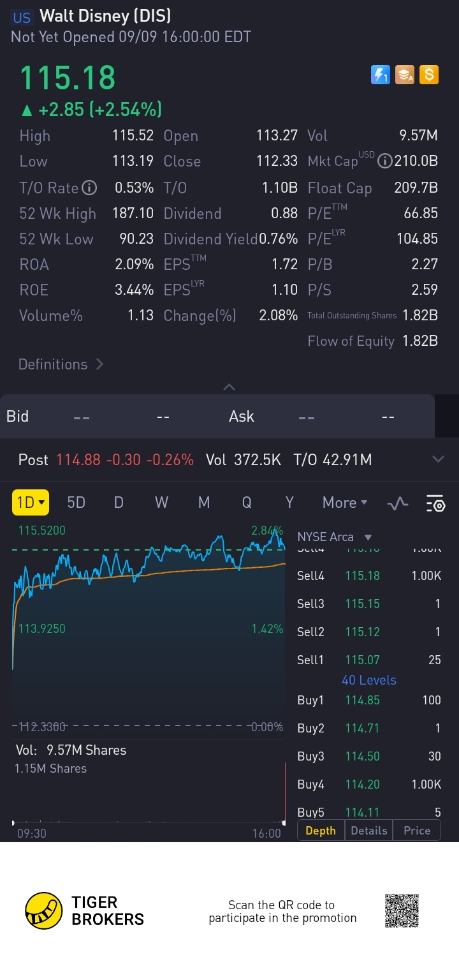Select the Buy1 114.85 order row
Image resolution: width=459 pixels, height=980 pixels.
click(x=369, y=700)
